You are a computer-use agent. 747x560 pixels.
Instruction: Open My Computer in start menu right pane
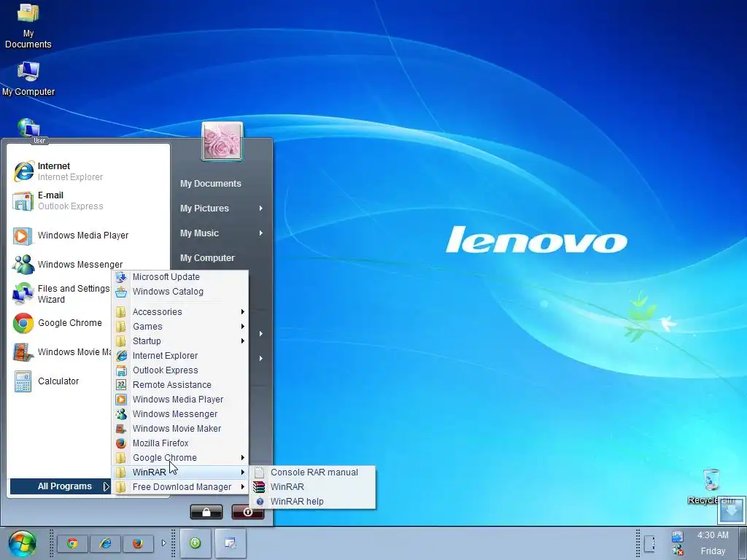[207, 257]
